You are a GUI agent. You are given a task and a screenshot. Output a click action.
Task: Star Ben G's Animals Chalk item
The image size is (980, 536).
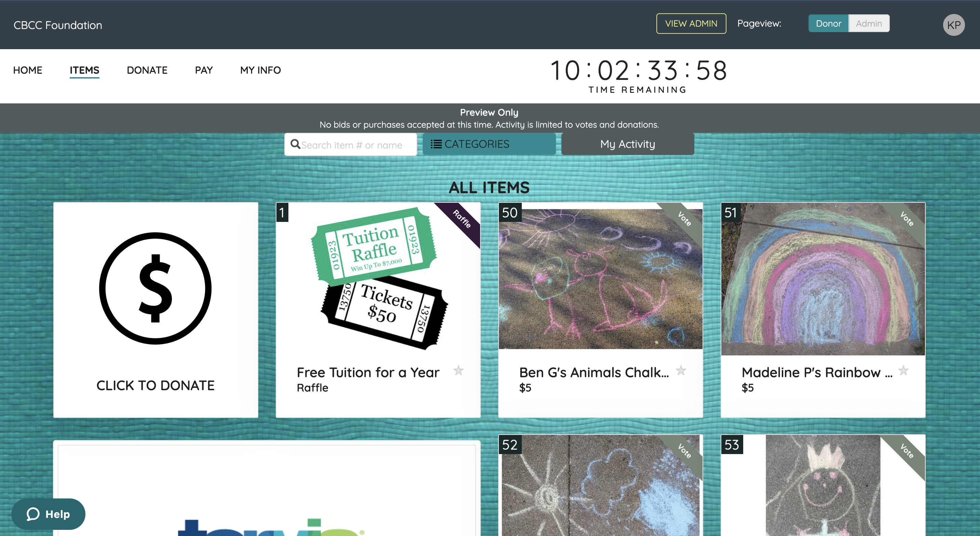click(681, 371)
